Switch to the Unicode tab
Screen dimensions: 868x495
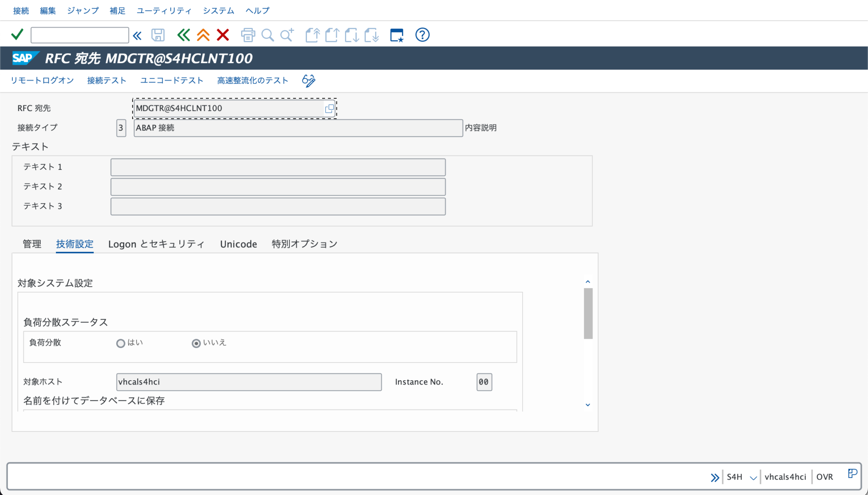click(238, 244)
